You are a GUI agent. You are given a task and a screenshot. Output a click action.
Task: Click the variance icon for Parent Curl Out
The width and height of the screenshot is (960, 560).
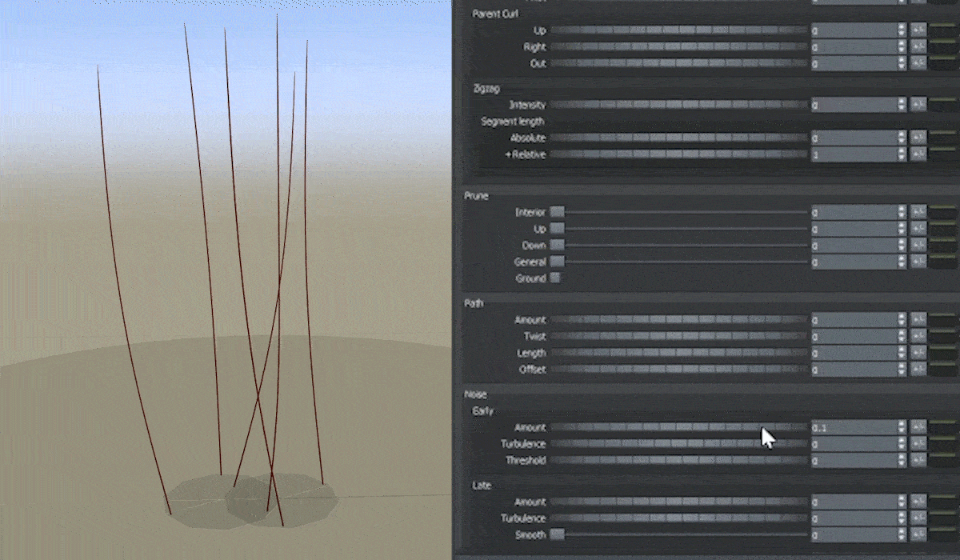pos(918,63)
